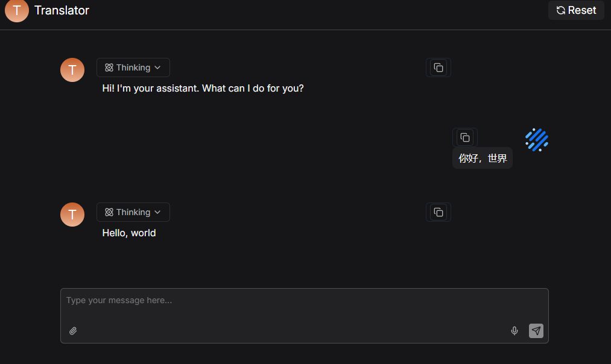This screenshot has height=364, width=611.
Task: Start voice input with the microphone icon
Action: 514,331
